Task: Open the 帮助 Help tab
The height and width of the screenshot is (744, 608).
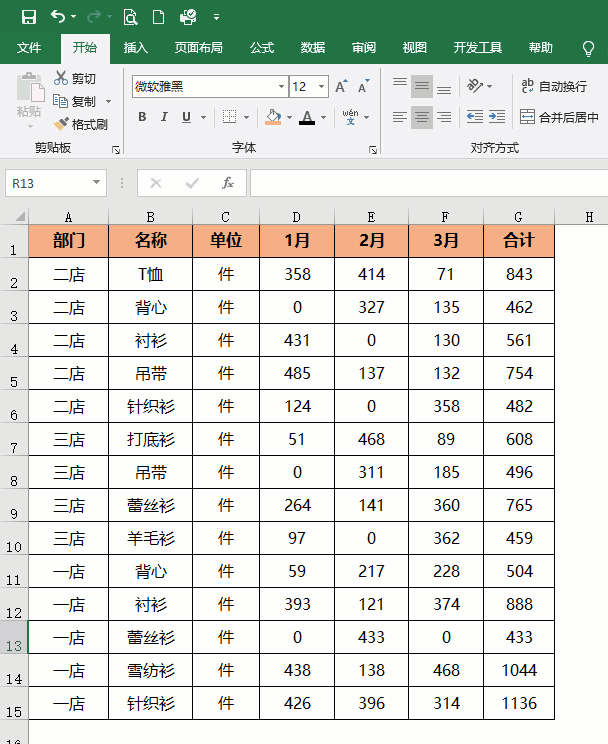Action: [x=541, y=47]
